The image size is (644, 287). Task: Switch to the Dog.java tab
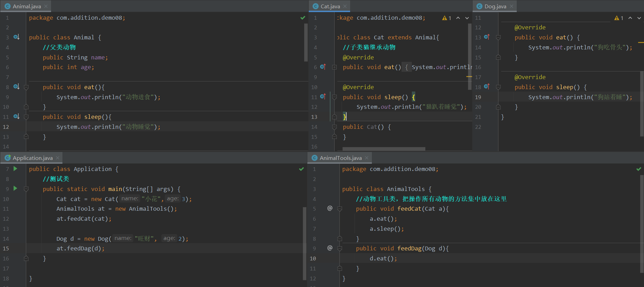[495, 6]
